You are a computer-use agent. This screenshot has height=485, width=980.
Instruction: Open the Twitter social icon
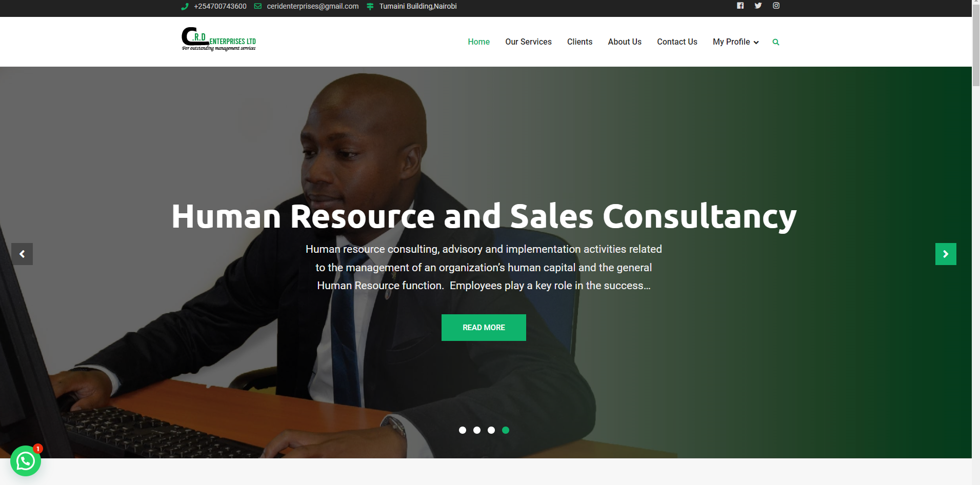tap(758, 6)
